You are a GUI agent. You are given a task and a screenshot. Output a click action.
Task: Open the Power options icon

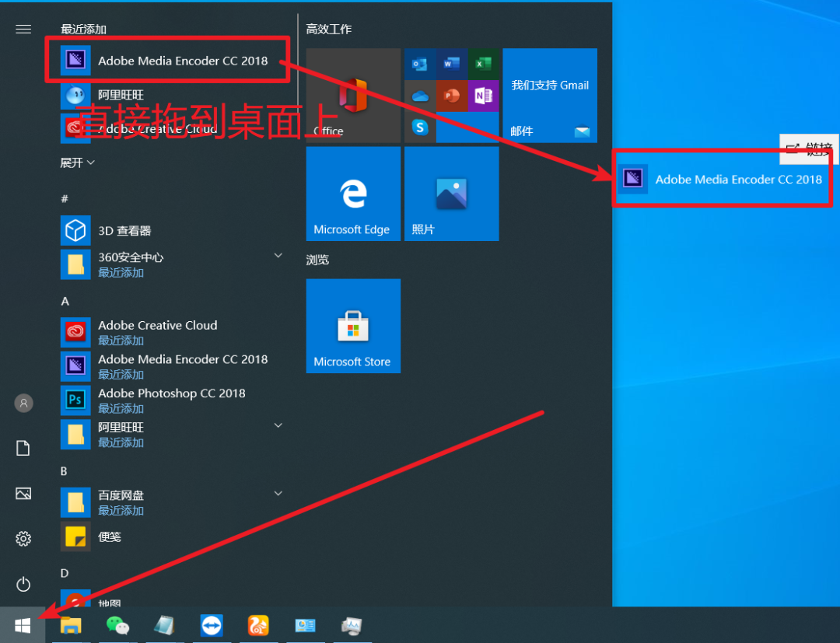click(x=23, y=584)
